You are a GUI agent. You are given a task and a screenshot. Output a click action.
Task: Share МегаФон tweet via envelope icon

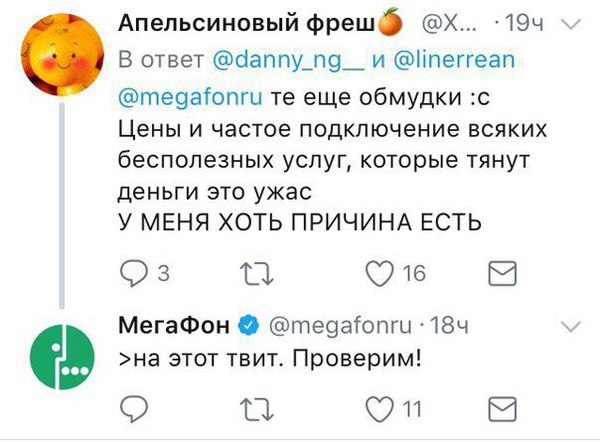(x=500, y=407)
